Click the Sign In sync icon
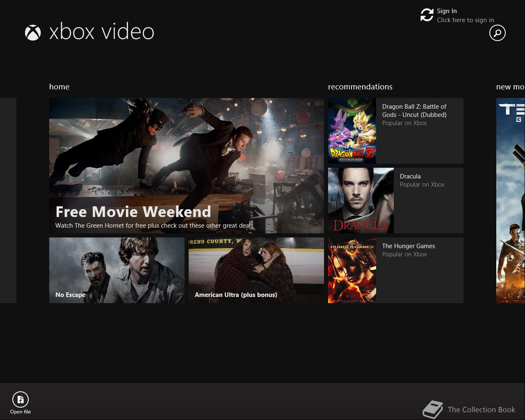525x420 pixels. [x=427, y=15]
